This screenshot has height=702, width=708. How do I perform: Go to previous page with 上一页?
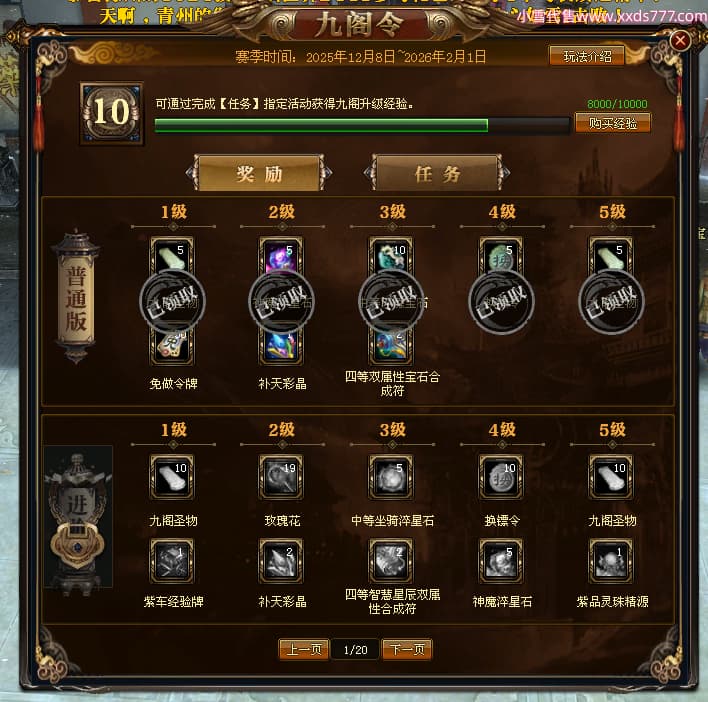tap(304, 650)
